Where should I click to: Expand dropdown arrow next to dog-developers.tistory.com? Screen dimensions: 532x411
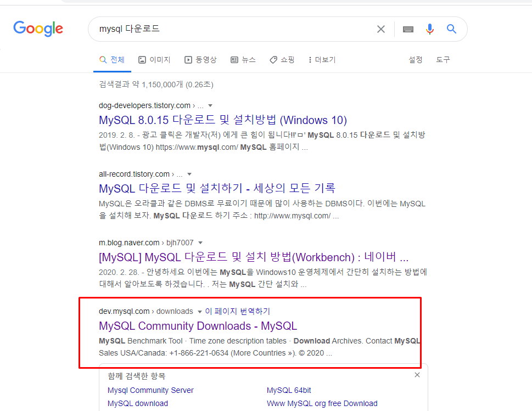click(210, 106)
